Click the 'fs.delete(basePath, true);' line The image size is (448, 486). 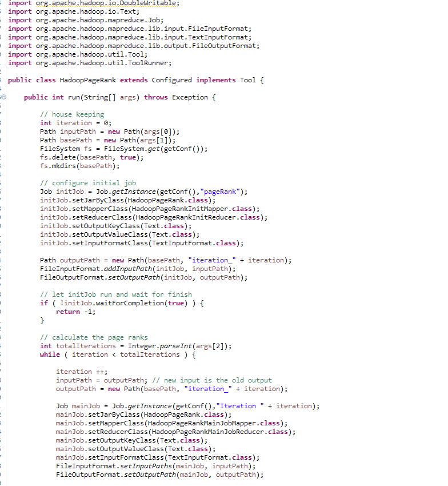pyautogui.click(x=91, y=157)
